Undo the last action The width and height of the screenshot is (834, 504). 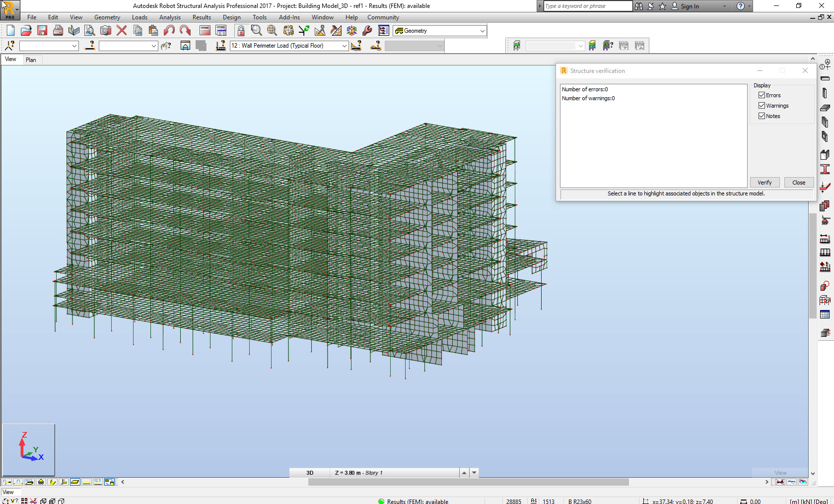coord(169,30)
